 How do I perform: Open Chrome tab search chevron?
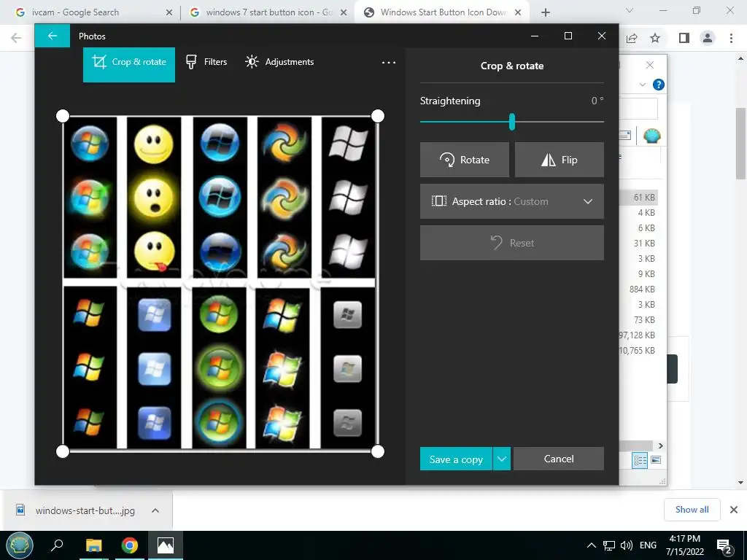point(630,10)
